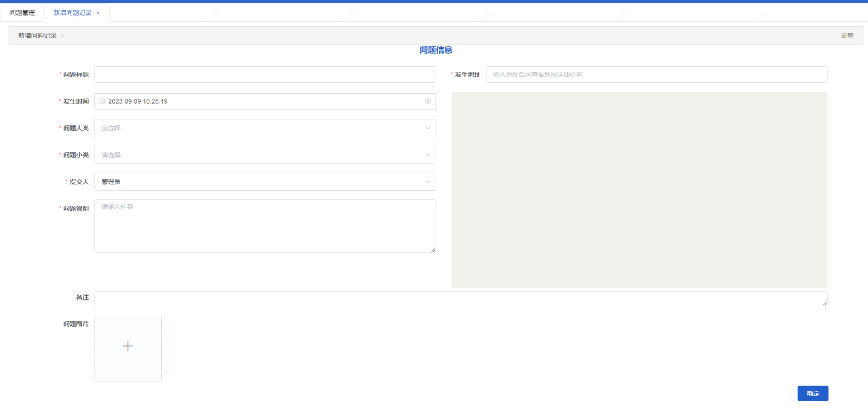Click the map preview area
The height and width of the screenshot is (412, 868).
[x=640, y=190]
